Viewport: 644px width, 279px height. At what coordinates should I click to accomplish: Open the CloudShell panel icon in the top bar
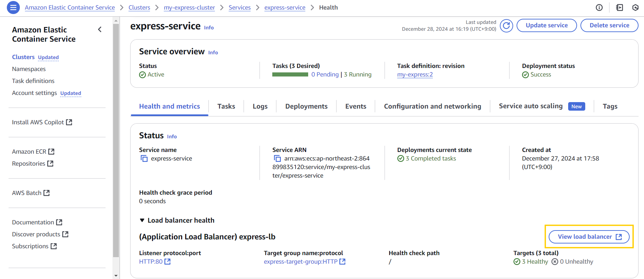pos(619,8)
